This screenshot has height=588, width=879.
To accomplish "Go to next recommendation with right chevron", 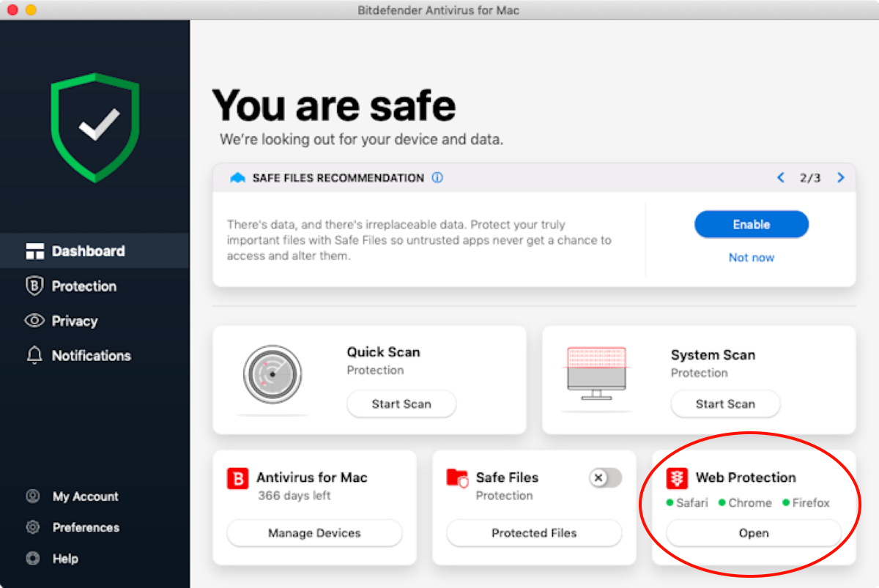I will point(841,178).
